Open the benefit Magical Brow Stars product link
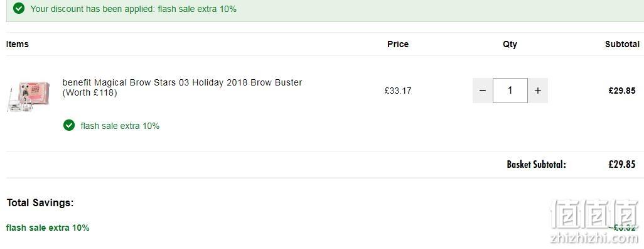The width and height of the screenshot is (644, 249). pos(183,87)
